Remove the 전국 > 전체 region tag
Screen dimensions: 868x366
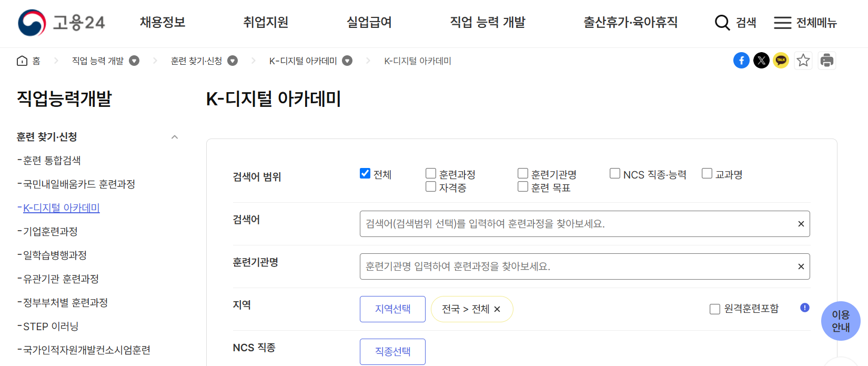tap(497, 309)
